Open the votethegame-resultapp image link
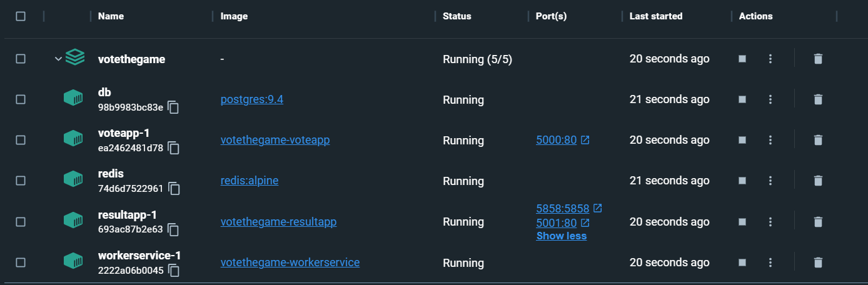 279,221
